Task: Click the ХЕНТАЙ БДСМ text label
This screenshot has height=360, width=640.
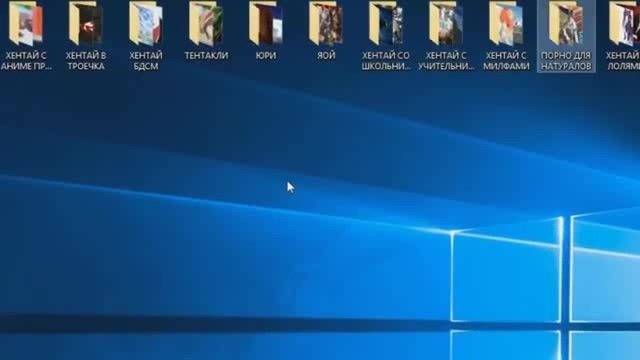Action: pos(146,61)
